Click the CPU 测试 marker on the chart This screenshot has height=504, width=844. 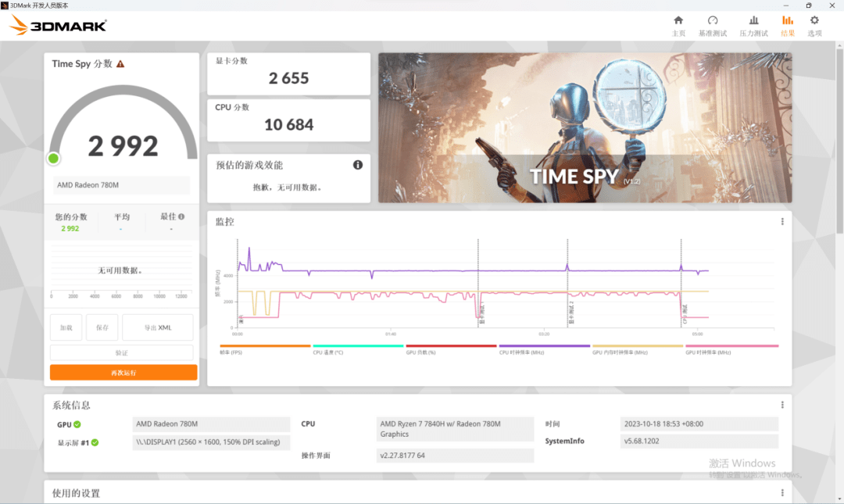(x=685, y=314)
